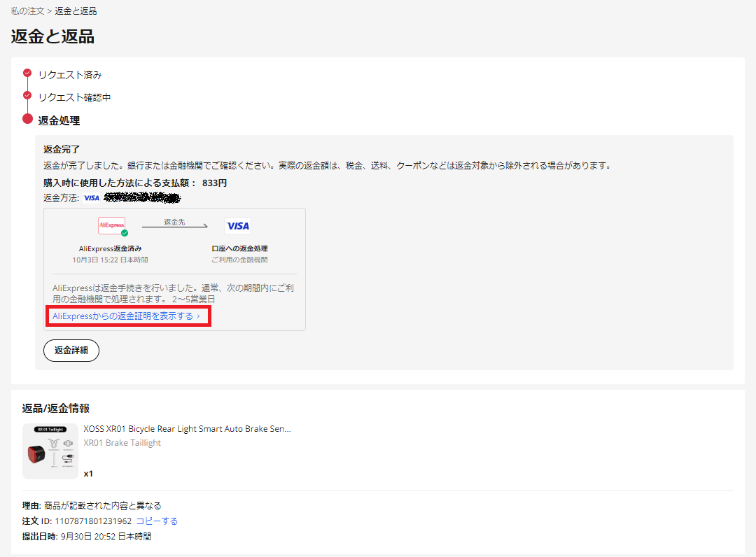Open the XOSS XR01 taillight product thumbnail
This screenshot has width=756, height=557.
coord(50,451)
